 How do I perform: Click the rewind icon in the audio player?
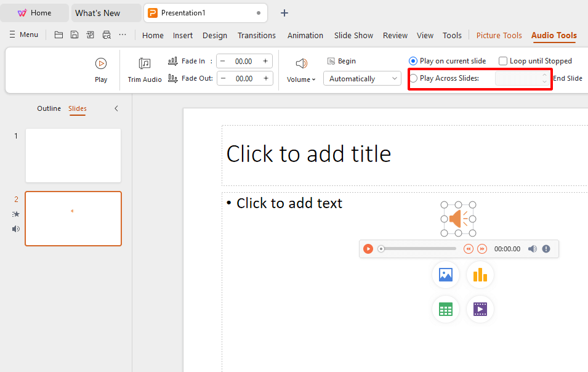[468, 249]
